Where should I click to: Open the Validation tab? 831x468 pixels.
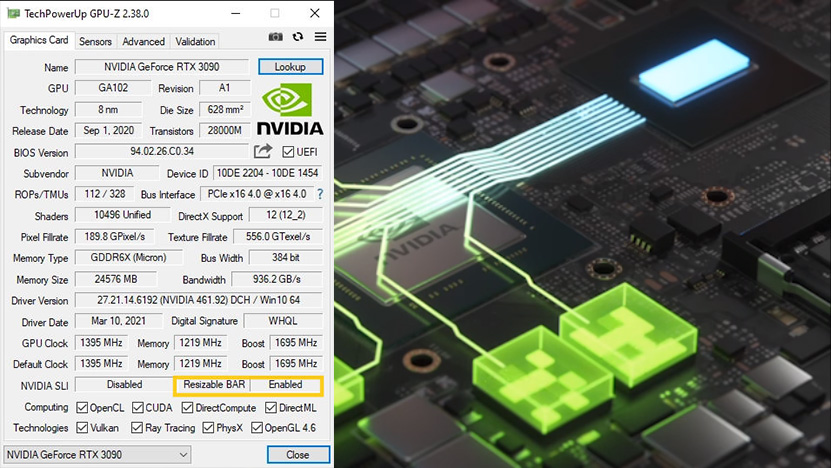195,41
